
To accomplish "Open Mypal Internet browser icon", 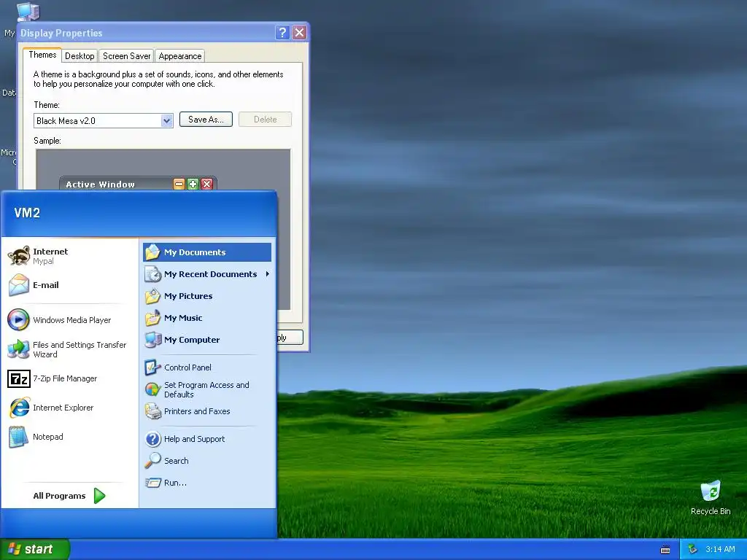I will pos(18,256).
